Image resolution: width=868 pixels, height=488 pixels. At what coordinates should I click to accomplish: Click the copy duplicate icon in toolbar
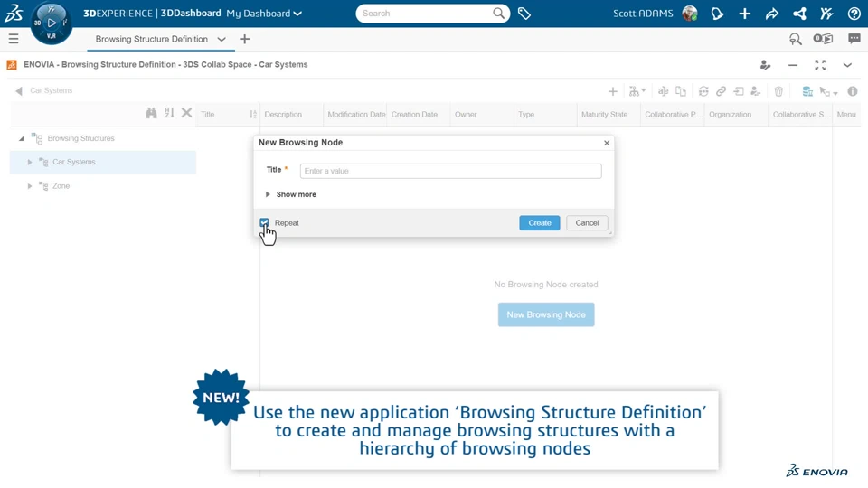681,91
